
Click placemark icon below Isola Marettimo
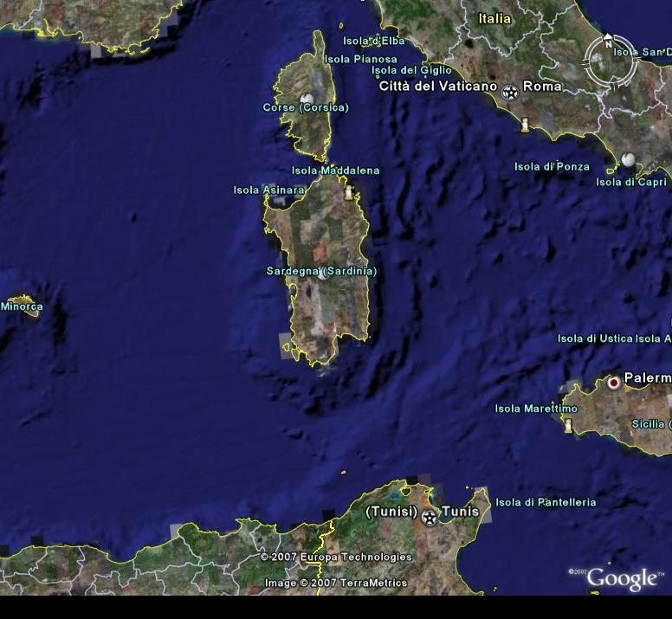click(x=568, y=425)
